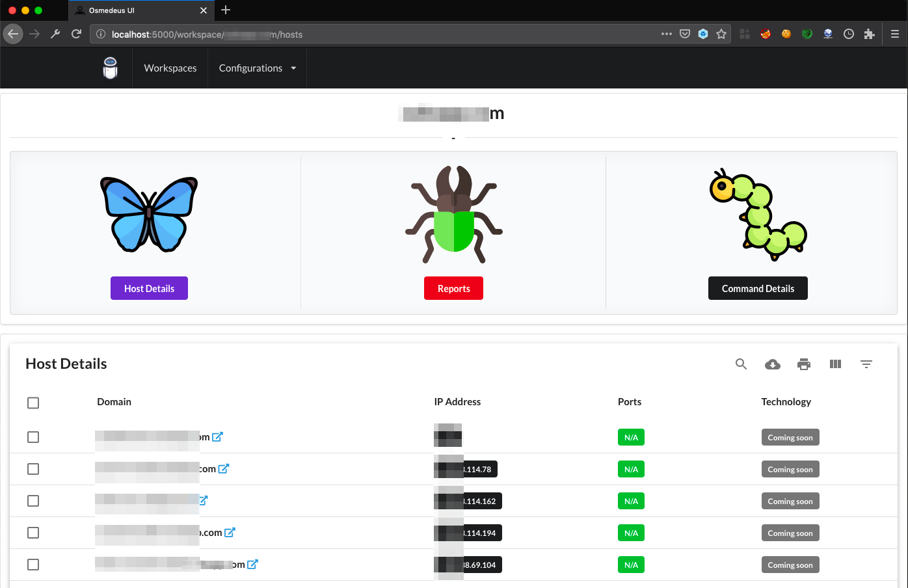Click the ellipsis page actions menu in address bar
This screenshot has width=908, height=588.
pyautogui.click(x=666, y=34)
